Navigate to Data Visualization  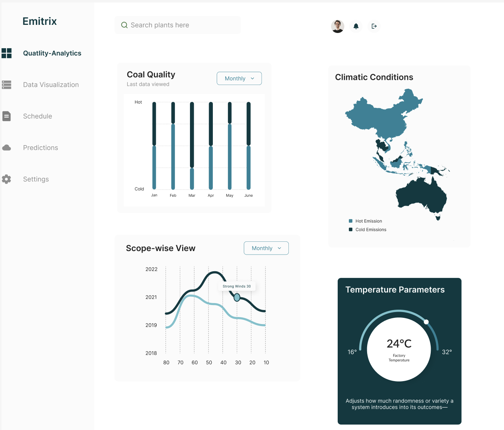(x=51, y=85)
